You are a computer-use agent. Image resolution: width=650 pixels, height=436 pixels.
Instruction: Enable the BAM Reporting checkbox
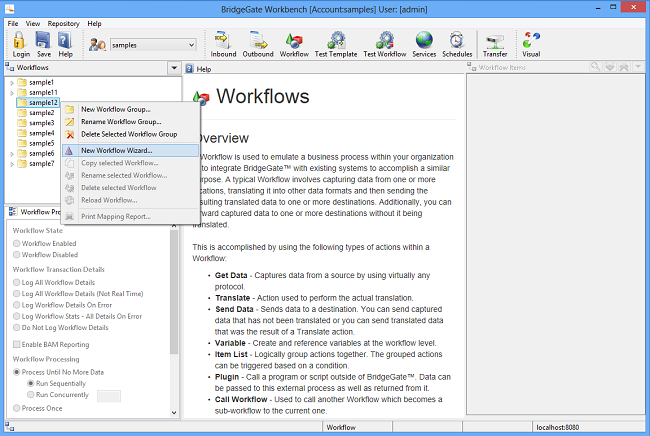point(17,343)
